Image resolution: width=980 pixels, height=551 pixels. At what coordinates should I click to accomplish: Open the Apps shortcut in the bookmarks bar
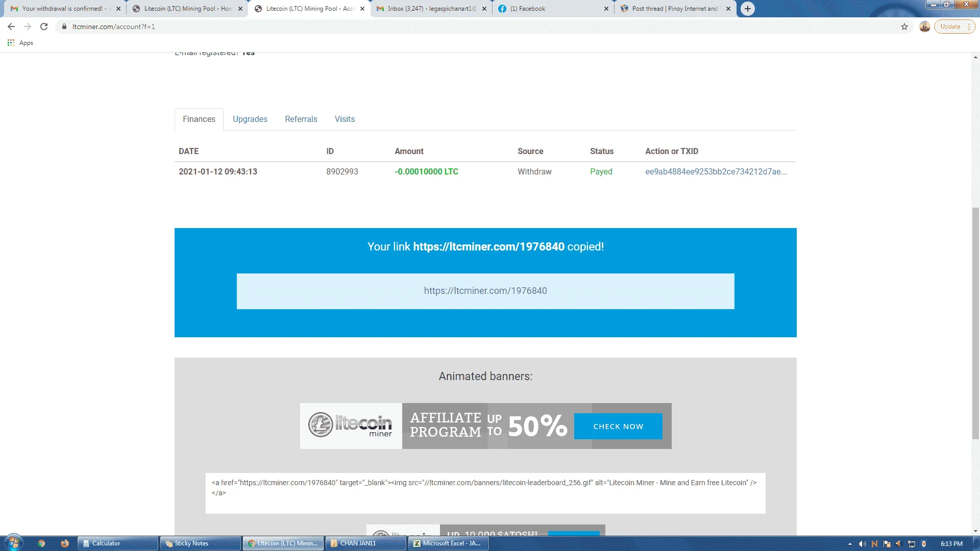pos(20,43)
